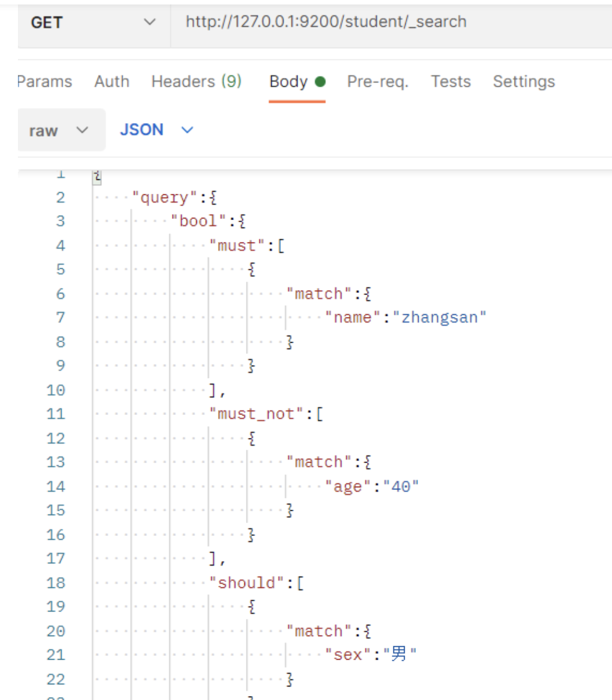Place cursor on the "sex" key
The width and height of the screenshot is (612, 700).
(x=347, y=654)
